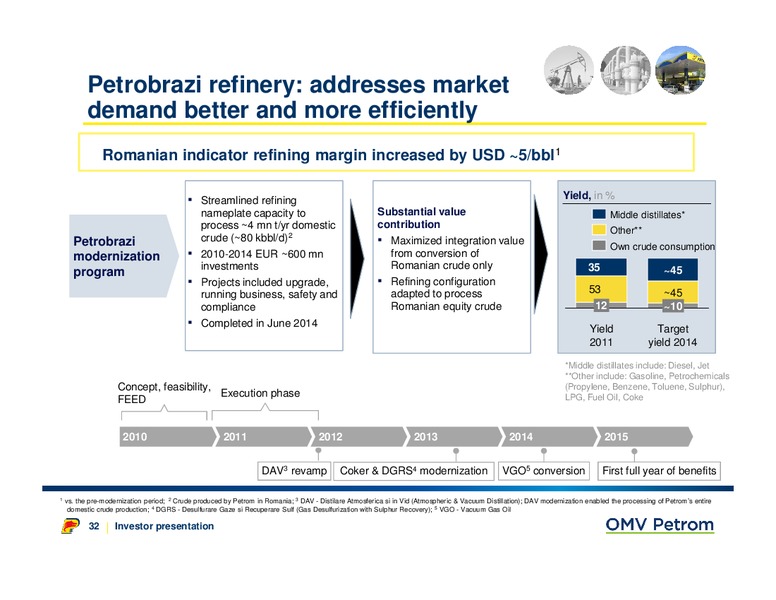Click the Petrom logo icon beside page number
Viewport: 776px width, 600px height.
pos(70,526)
